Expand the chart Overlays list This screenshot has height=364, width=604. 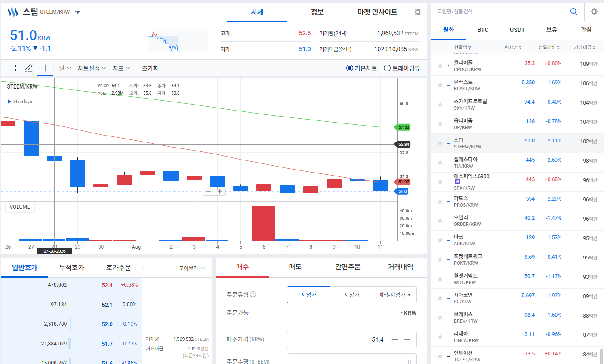[x=20, y=102]
